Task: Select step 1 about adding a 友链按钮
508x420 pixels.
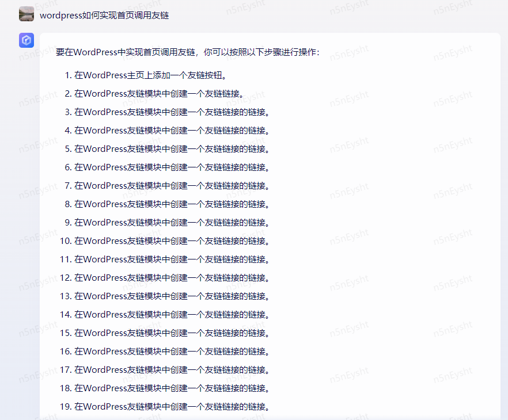Action: 151,75
